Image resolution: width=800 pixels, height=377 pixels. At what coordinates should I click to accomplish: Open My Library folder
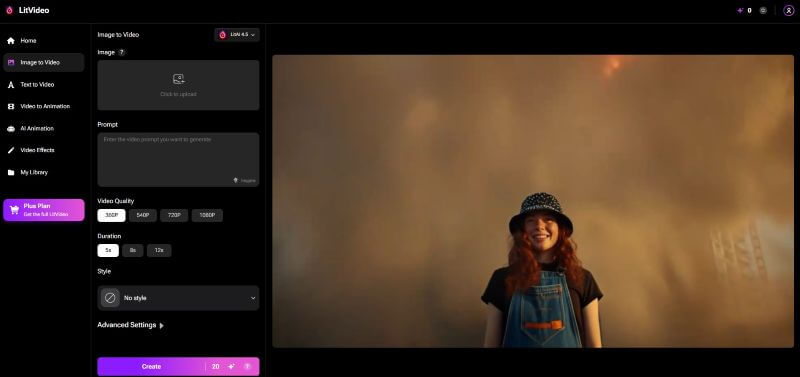(x=43, y=172)
